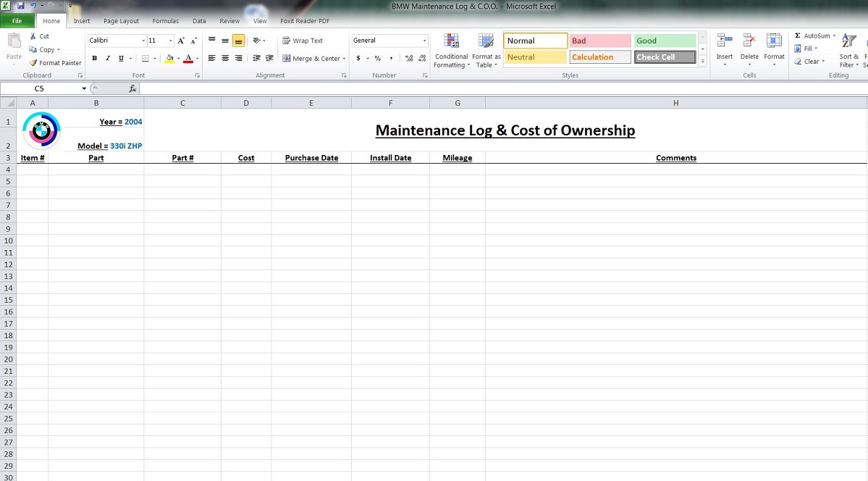
Task: Click Accounting dollar format icon
Action: click(x=358, y=58)
